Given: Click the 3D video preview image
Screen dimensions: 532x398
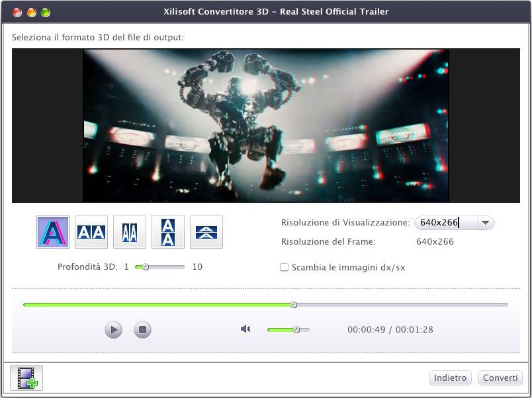Looking at the screenshot, I should coord(266,126).
